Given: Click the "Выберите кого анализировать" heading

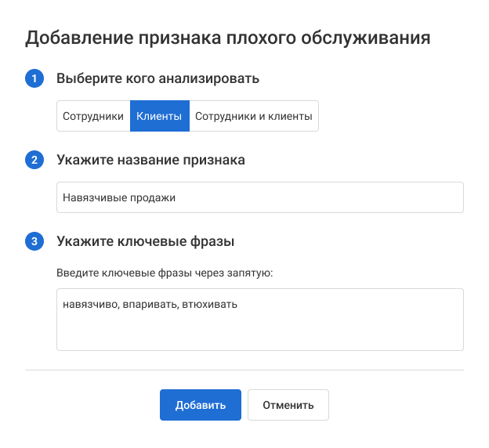Looking at the screenshot, I should (x=158, y=79).
